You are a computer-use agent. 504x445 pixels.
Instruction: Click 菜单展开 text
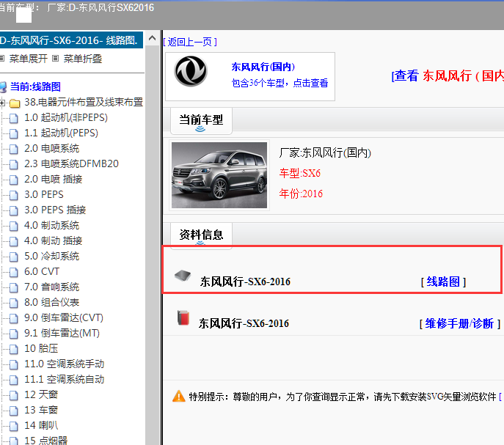tap(29, 59)
